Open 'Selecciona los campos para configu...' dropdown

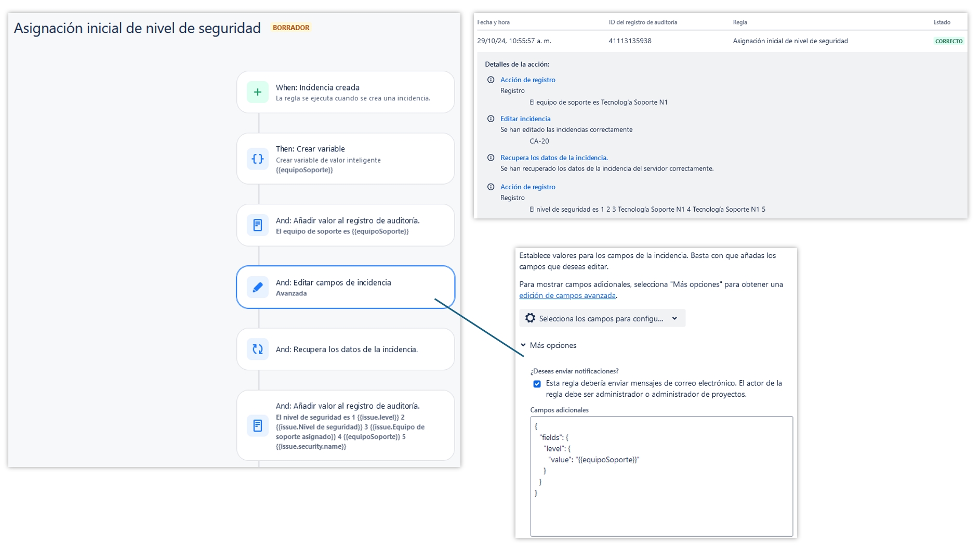pyautogui.click(x=602, y=318)
